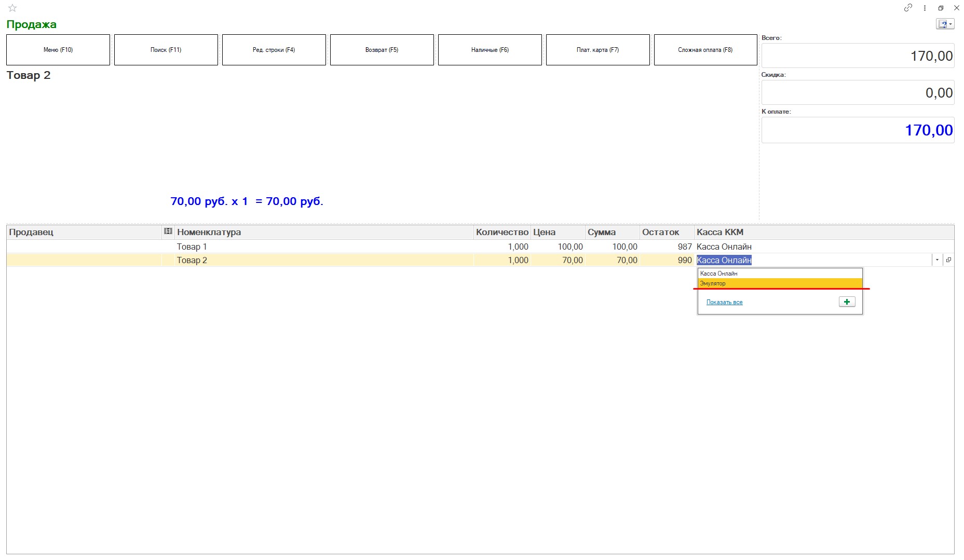Open the help button dropdown
The image size is (964, 560).
[x=945, y=24]
